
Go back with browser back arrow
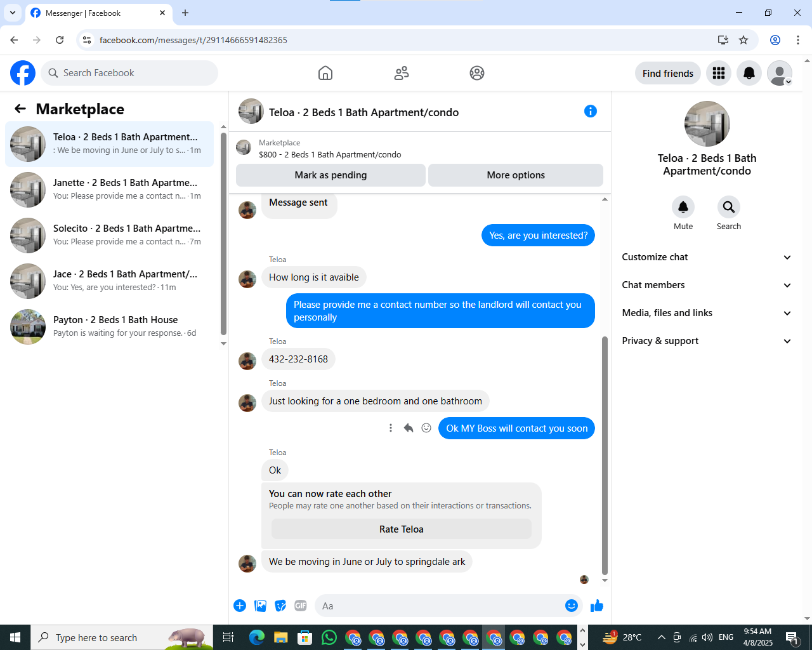pos(14,40)
